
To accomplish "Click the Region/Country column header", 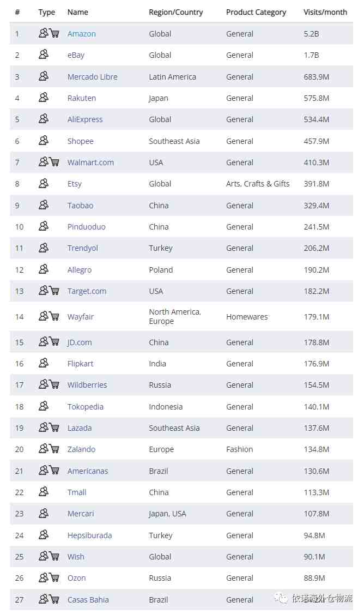I will pos(176,12).
